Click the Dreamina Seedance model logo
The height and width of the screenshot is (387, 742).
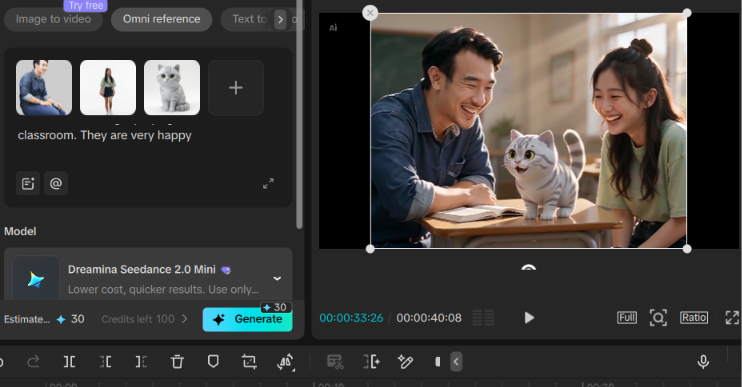[36, 279]
